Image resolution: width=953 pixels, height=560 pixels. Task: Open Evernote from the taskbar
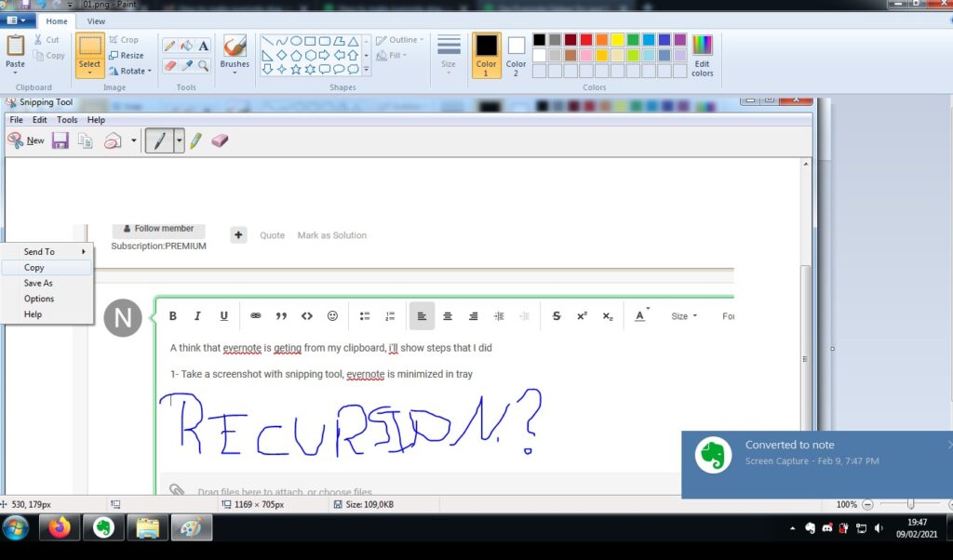pyautogui.click(x=103, y=527)
